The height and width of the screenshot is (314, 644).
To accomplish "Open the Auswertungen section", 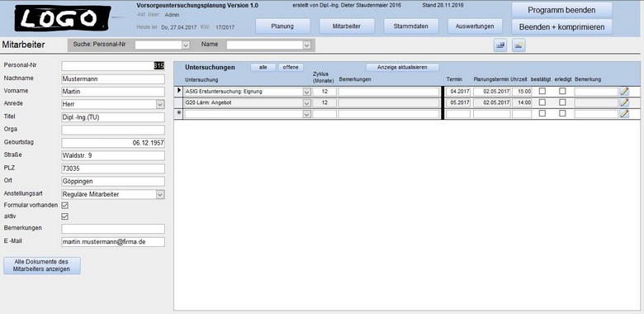I will 475,26.
